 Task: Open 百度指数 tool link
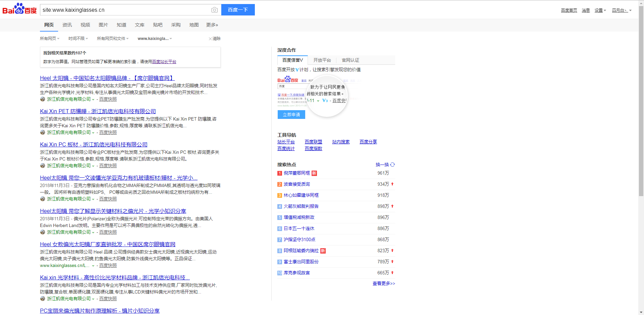pos(313,148)
